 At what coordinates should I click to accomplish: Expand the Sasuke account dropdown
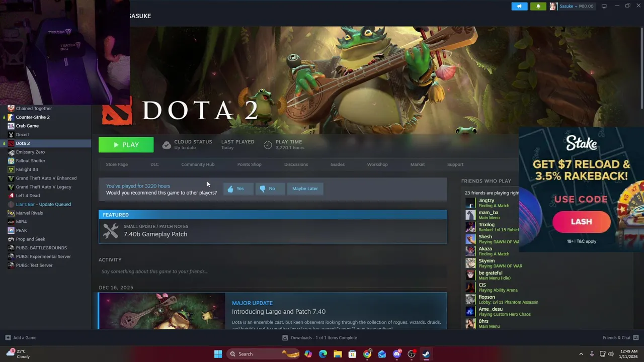[576, 6]
